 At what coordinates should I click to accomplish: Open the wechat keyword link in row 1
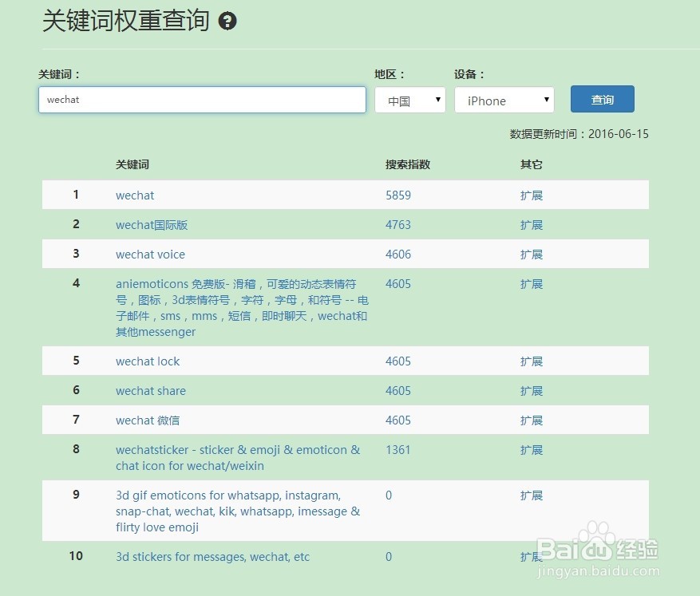[x=135, y=195]
